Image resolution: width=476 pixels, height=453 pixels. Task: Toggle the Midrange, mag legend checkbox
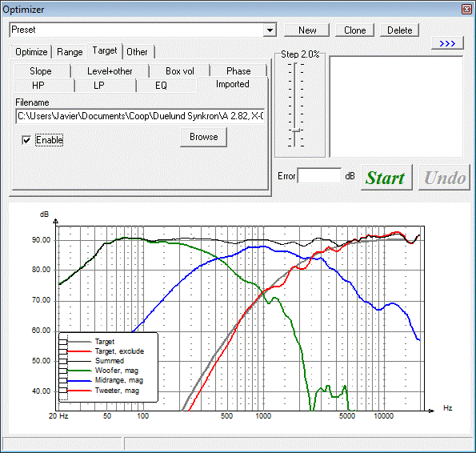coord(62,381)
